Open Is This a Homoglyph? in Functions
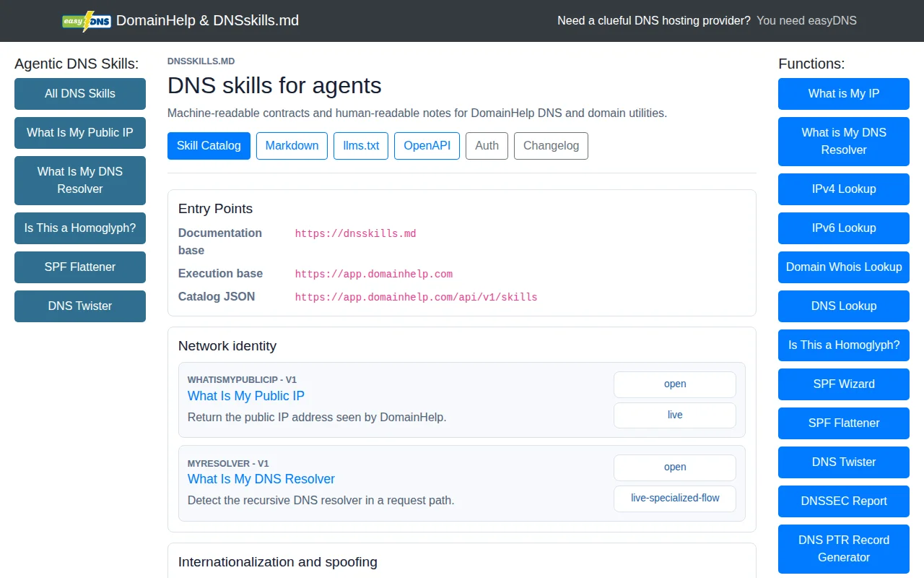 point(844,345)
